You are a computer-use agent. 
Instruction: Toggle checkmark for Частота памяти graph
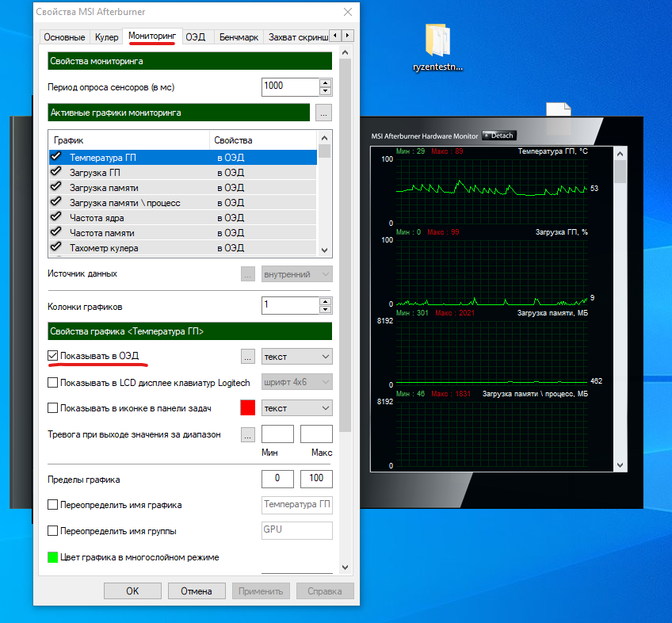(x=56, y=232)
